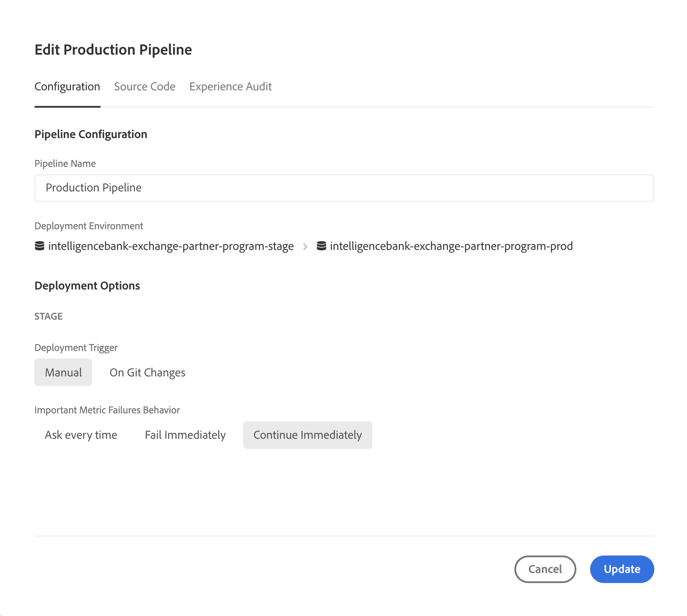Click the intelligencebank-exchange-partner-program-prod environment name
687x616 pixels.
pyautogui.click(x=451, y=246)
